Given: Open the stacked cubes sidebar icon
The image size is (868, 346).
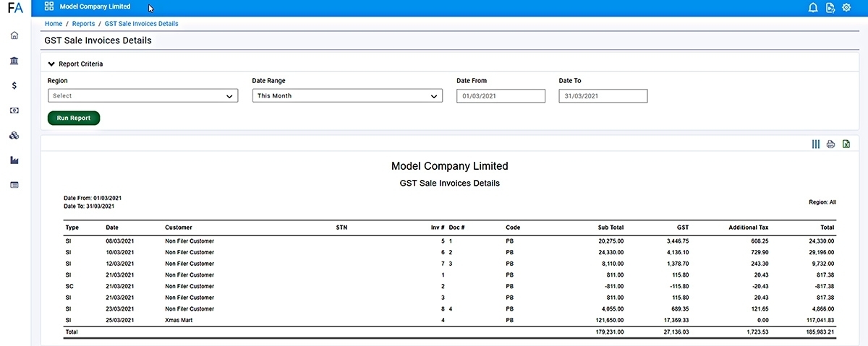Looking at the screenshot, I should pyautogui.click(x=14, y=136).
